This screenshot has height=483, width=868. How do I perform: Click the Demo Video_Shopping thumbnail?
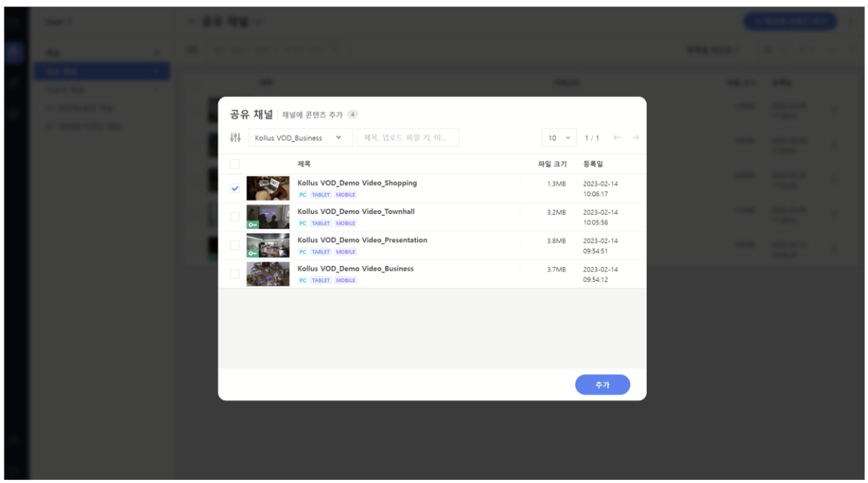268,188
